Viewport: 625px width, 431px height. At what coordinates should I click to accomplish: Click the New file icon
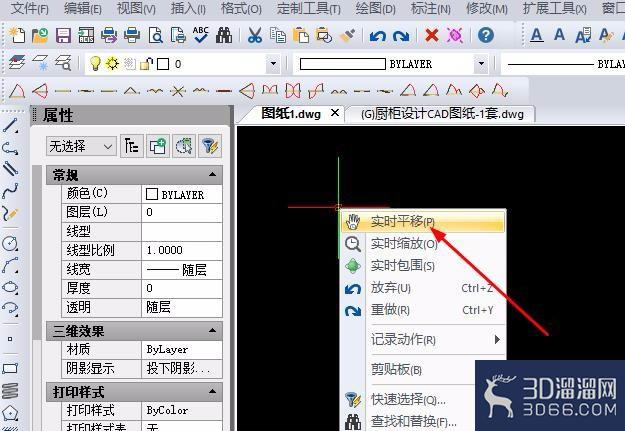[17, 35]
